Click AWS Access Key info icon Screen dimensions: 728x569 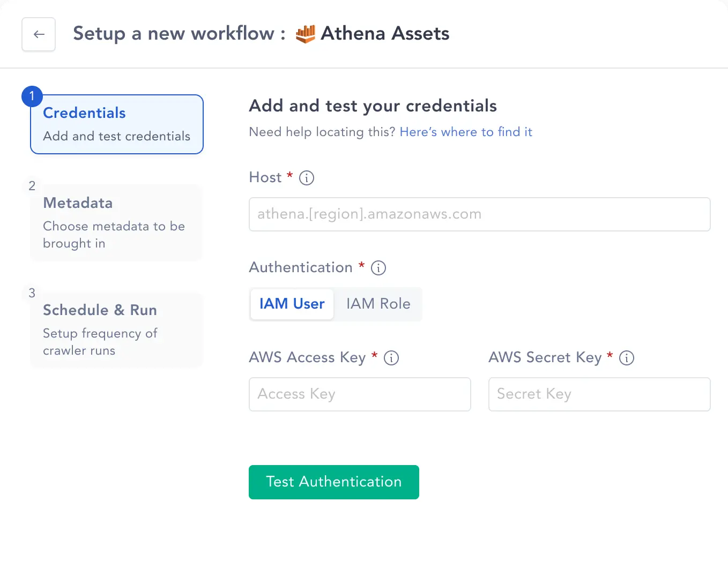391,358
